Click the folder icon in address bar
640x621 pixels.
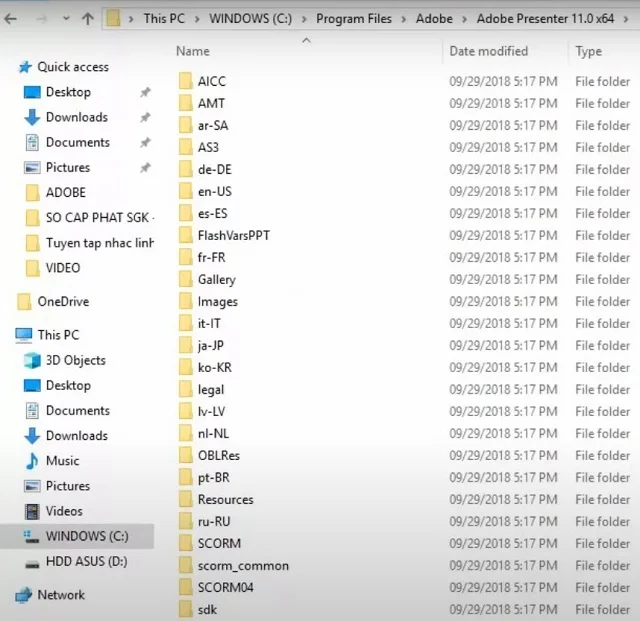[x=113, y=18]
